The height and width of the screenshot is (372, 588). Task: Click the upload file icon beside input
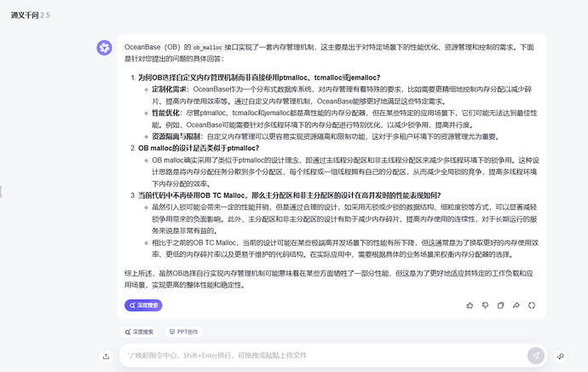[x=107, y=357]
